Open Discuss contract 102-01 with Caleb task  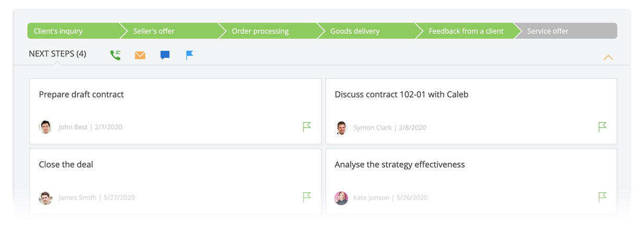click(401, 94)
